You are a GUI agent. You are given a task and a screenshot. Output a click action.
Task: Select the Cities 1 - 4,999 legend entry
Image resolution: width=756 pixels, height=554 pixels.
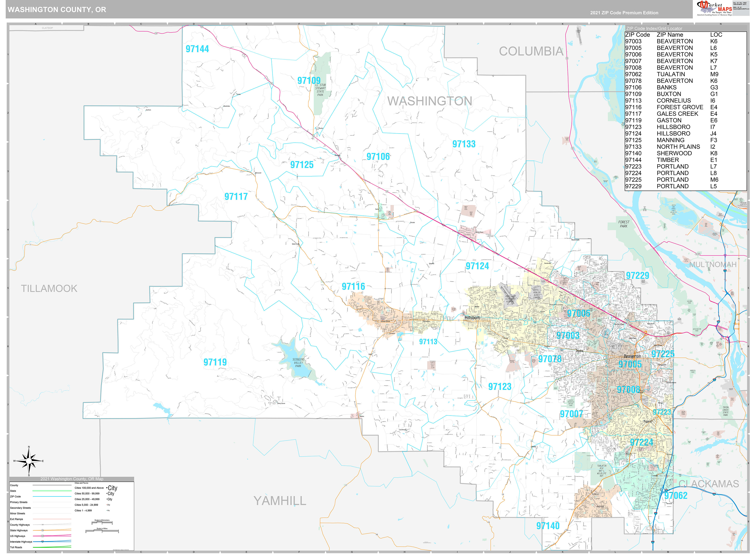click(x=92, y=510)
